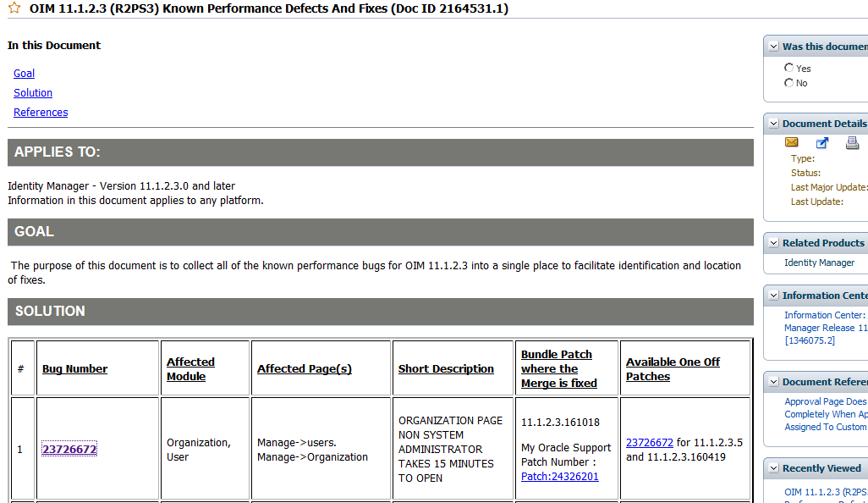Collapse the 'Was this document' panel

pos(773,47)
